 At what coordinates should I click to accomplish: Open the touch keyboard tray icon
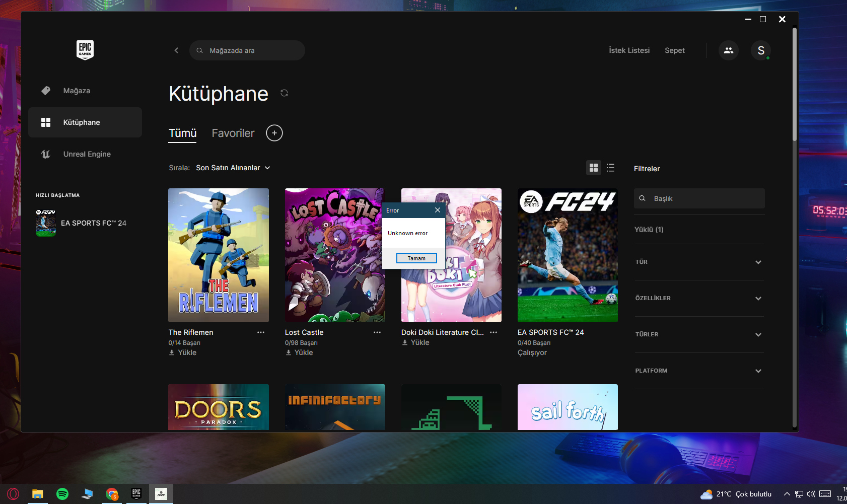825,494
